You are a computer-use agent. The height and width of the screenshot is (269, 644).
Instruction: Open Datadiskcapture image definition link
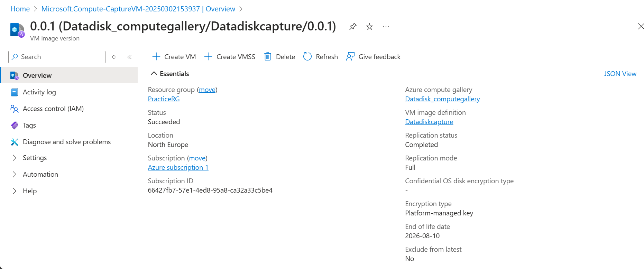coord(429,122)
